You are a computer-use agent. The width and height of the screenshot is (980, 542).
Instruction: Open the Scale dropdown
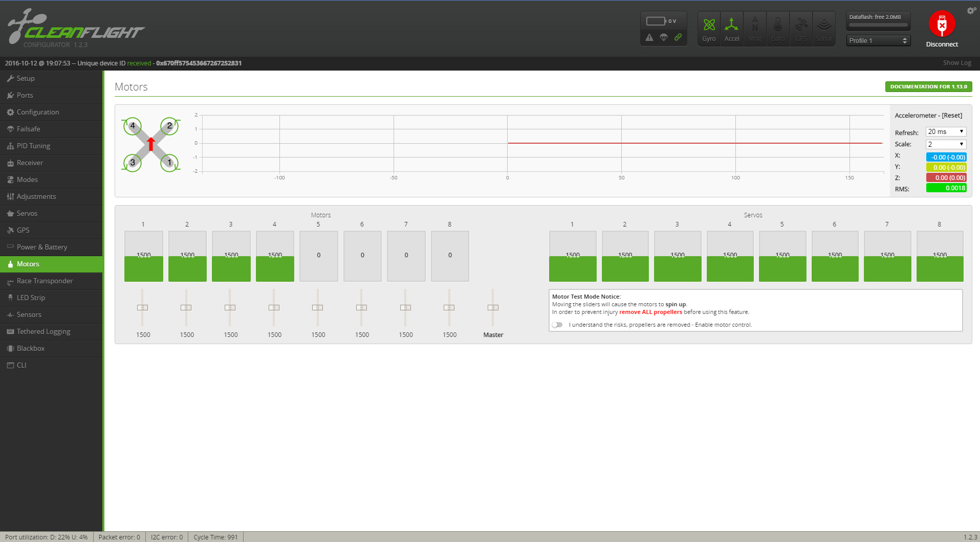coord(946,144)
